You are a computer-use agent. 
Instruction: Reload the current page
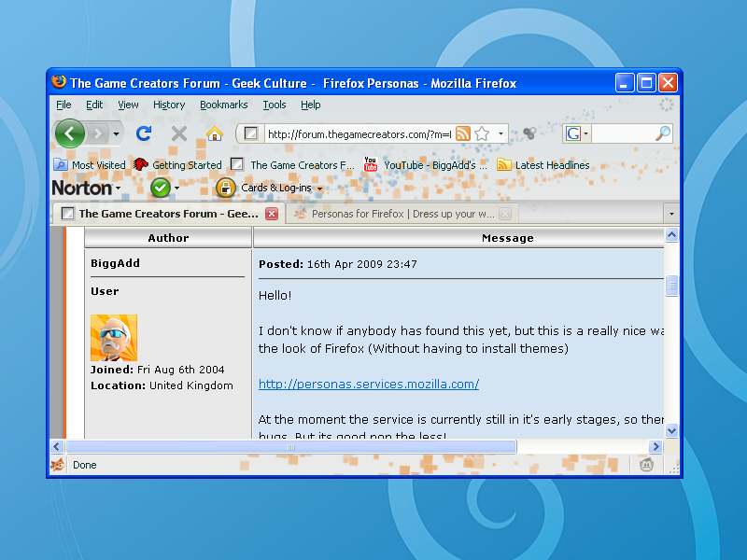point(144,133)
